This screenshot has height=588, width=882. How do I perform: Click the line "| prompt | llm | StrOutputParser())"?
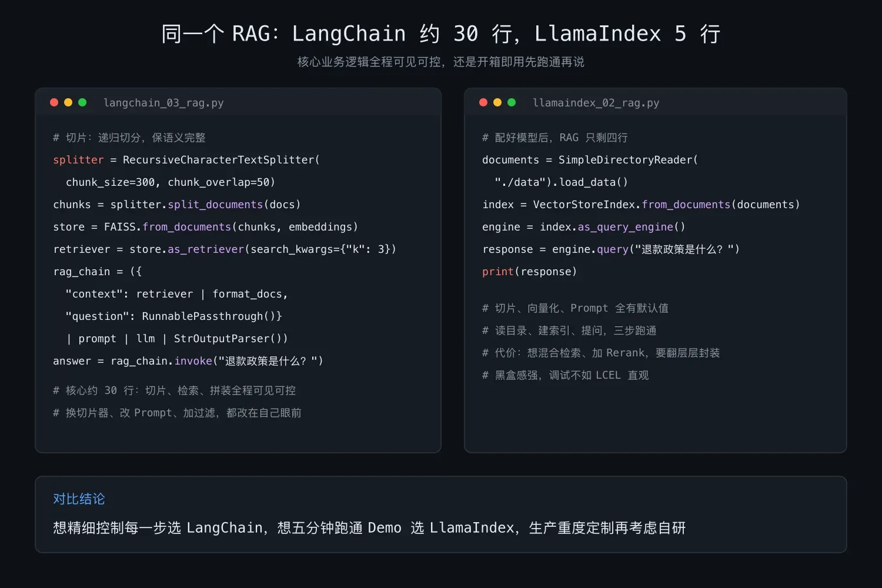177,339
